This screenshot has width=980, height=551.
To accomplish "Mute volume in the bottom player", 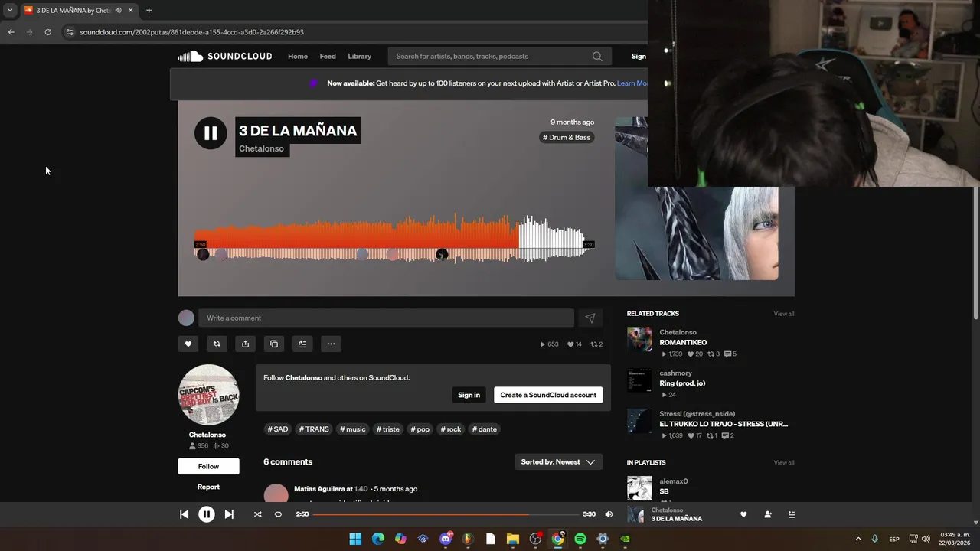I will click(609, 514).
